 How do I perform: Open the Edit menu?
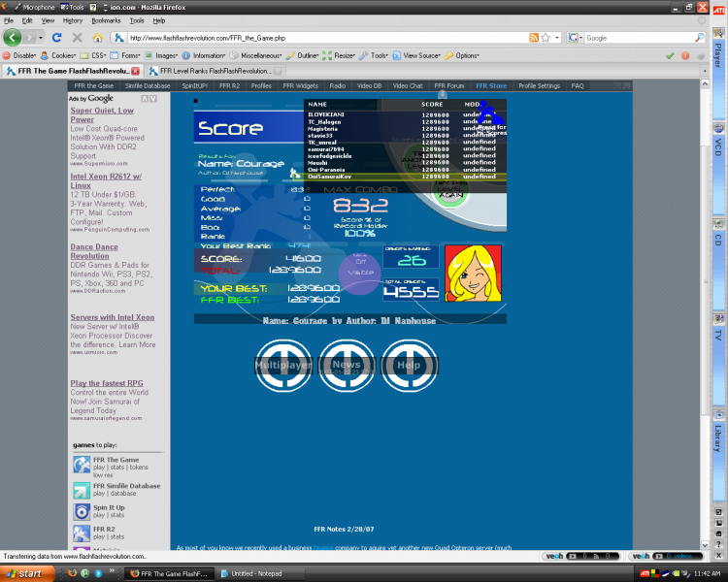pos(27,20)
